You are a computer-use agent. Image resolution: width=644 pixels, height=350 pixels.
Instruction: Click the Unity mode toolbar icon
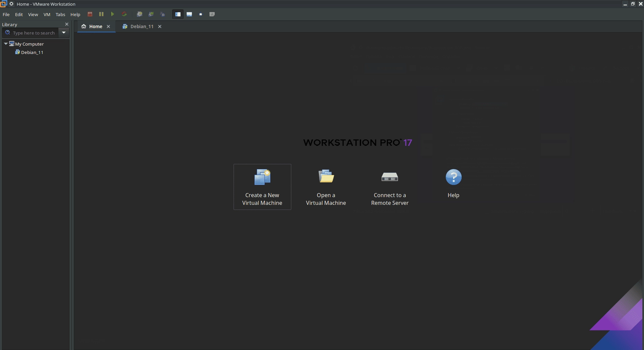point(212,14)
